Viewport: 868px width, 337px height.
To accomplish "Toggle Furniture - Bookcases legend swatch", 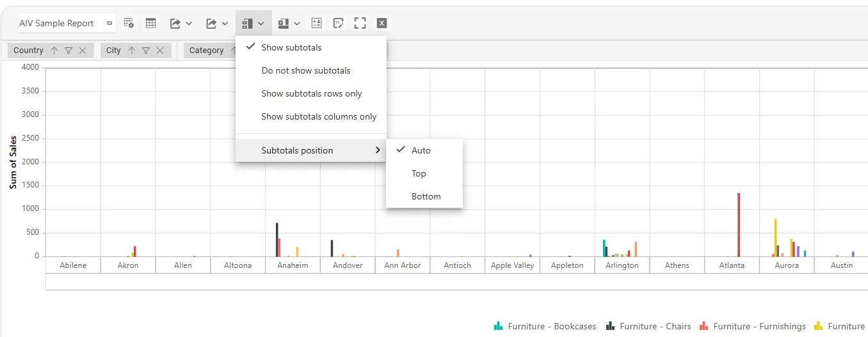I will click(x=499, y=326).
